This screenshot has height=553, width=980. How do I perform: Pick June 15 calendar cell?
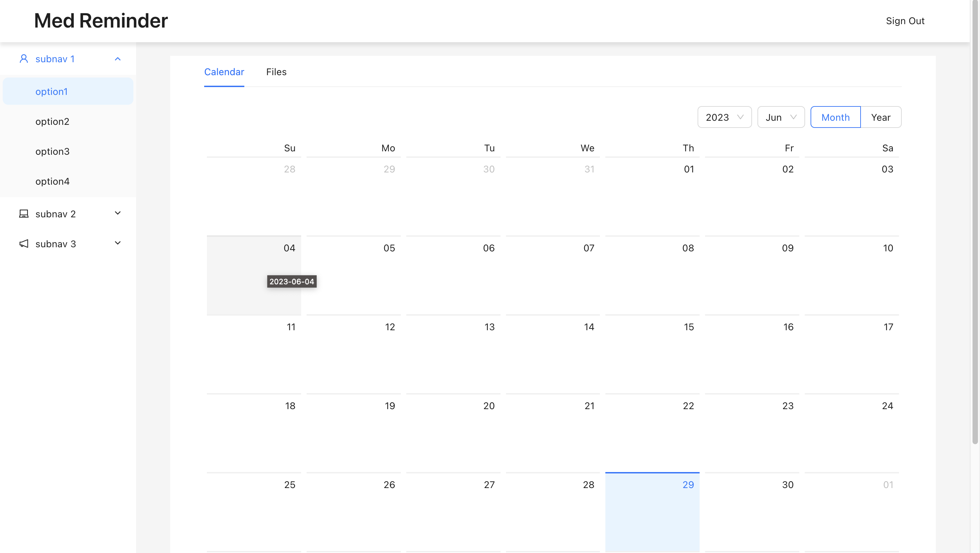click(652, 354)
